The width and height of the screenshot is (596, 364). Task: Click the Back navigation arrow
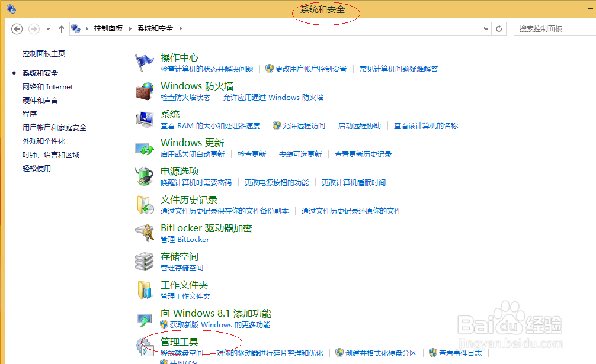click(x=17, y=29)
